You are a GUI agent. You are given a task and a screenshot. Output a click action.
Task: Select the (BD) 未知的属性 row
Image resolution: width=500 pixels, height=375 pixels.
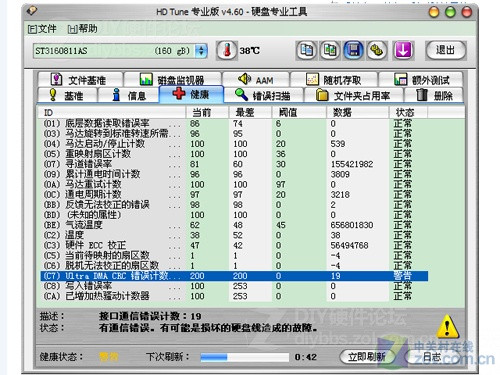[234, 215]
